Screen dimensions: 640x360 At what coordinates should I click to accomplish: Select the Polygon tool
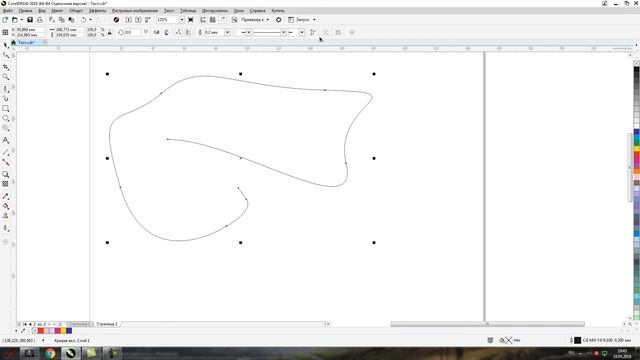[x=6, y=129]
